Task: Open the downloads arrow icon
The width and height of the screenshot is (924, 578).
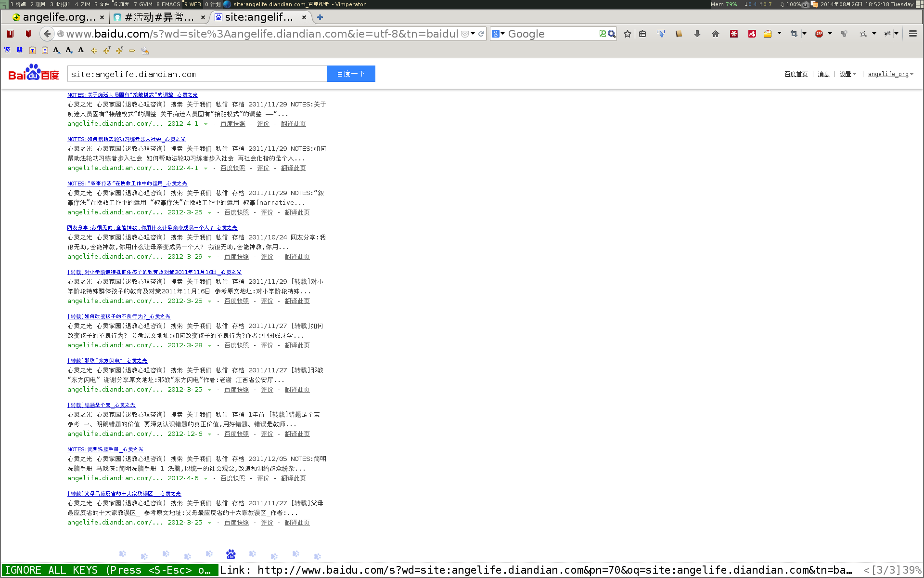Action: point(697,34)
